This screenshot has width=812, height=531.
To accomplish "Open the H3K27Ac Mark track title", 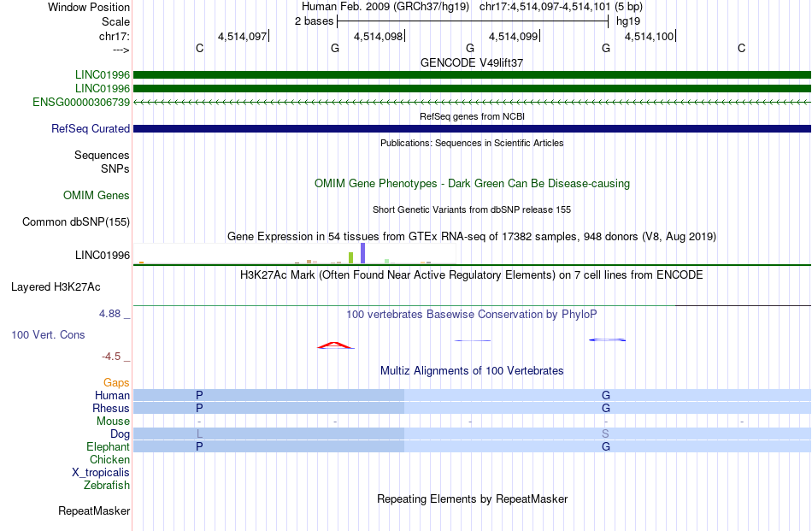I will (472, 275).
